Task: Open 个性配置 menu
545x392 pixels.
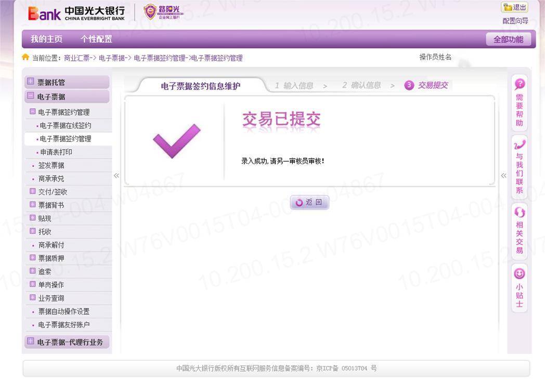Action: pyautogui.click(x=96, y=39)
